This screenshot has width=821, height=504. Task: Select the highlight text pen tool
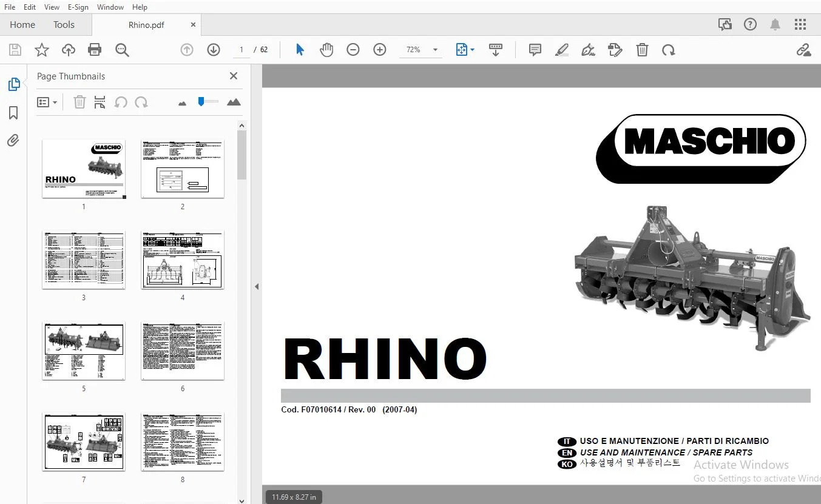coord(562,50)
